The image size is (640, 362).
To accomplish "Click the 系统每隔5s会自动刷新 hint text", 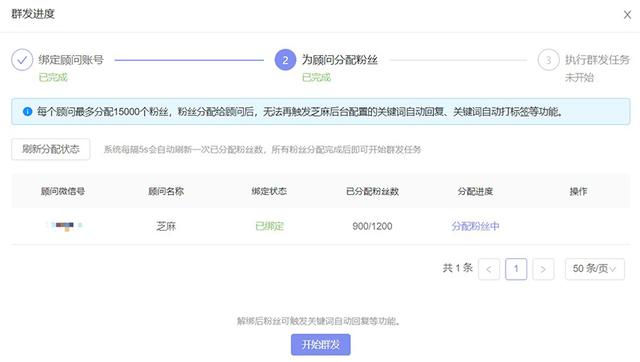I will tap(262, 149).
